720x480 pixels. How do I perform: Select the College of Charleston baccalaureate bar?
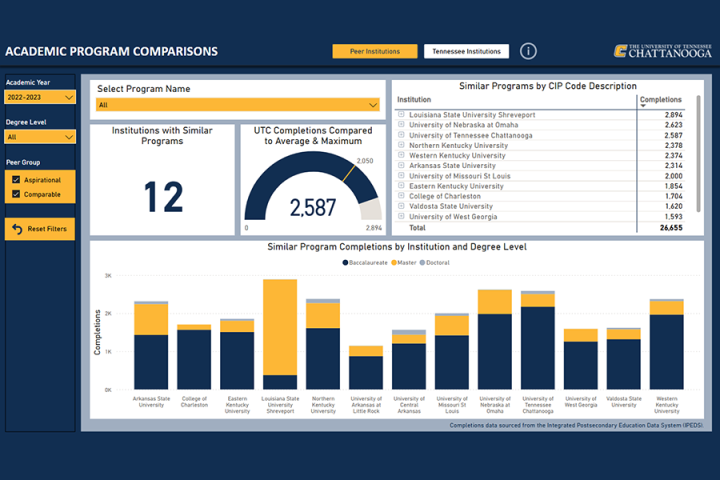pyautogui.click(x=194, y=360)
